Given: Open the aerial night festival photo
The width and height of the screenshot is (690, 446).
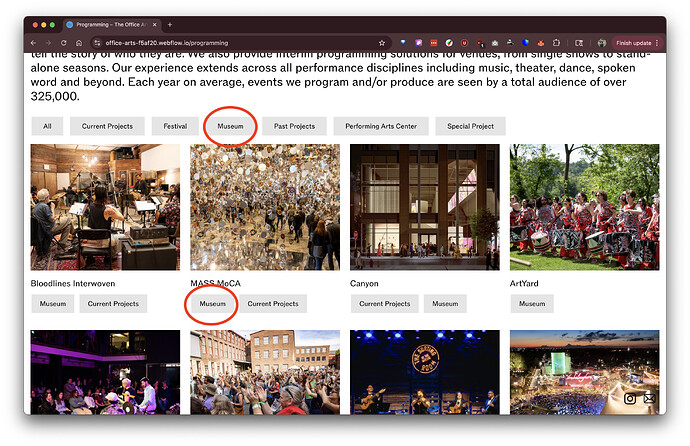Looking at the screenshot, I should [584, 372].
